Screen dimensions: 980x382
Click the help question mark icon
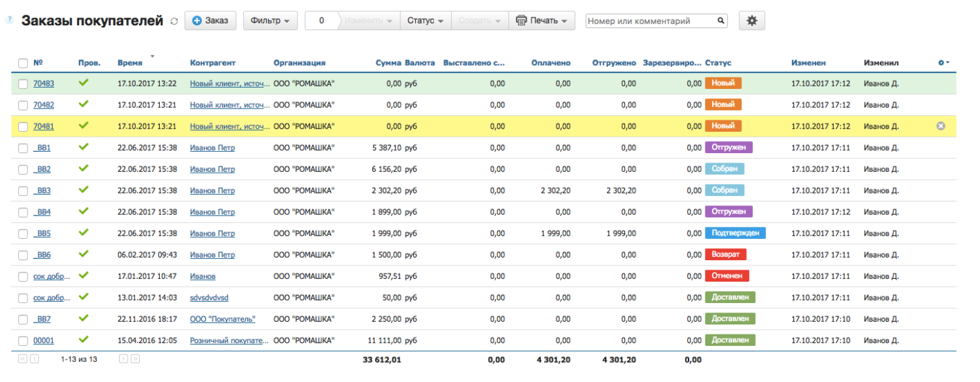coord(9,20)
